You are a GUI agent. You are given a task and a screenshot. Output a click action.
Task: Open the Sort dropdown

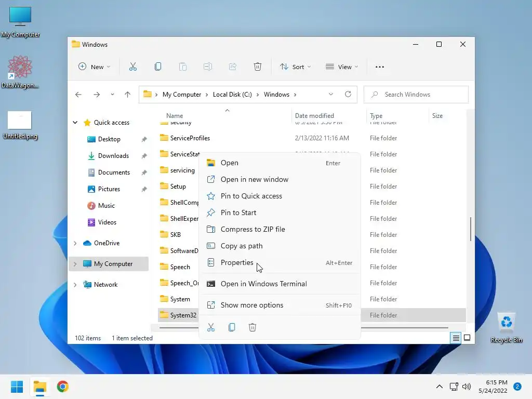coord(295,67)
